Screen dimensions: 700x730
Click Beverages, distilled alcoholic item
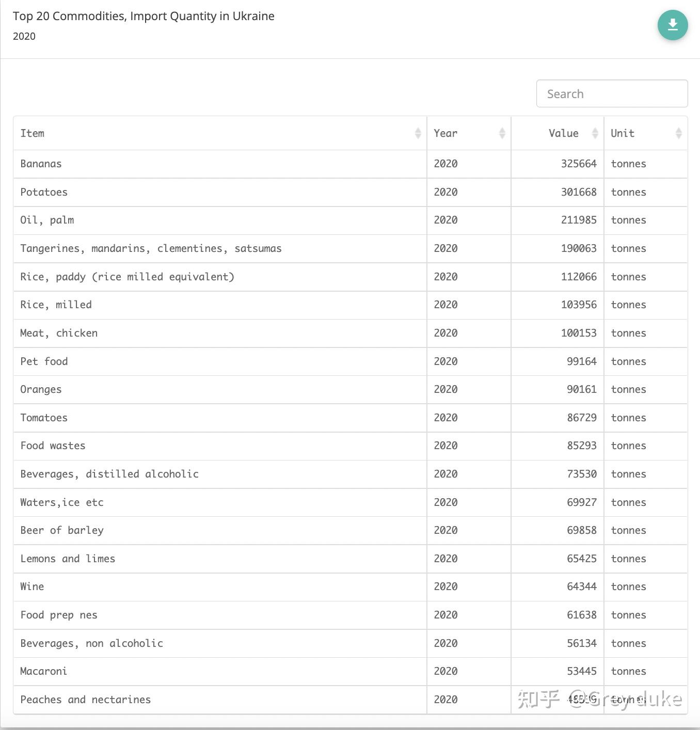[109, 474]
